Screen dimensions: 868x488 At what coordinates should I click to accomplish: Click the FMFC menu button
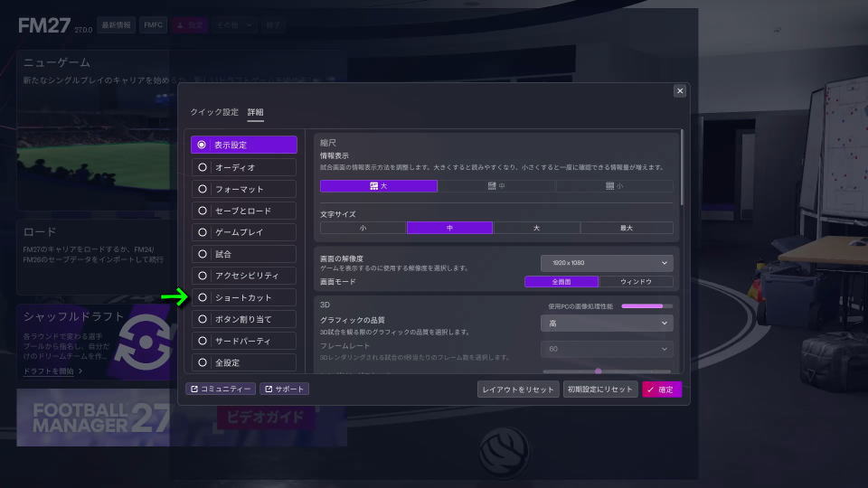(154, 25)
